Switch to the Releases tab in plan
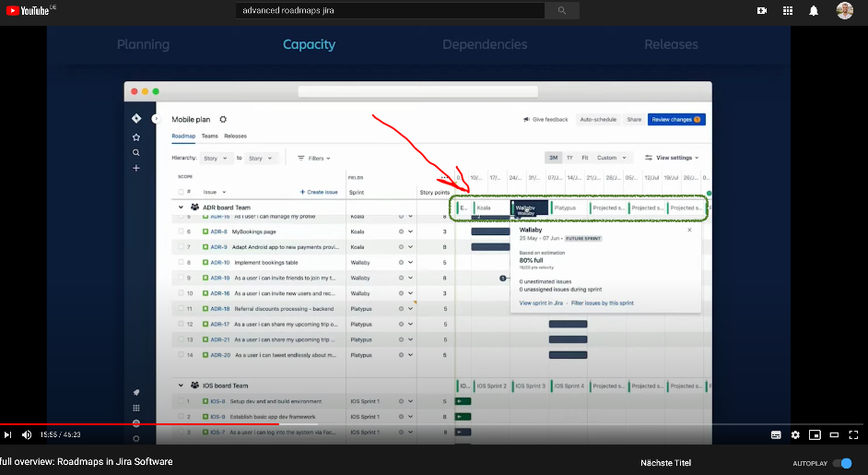This screenshot has height=475, width=868. (x=235, y=137)
